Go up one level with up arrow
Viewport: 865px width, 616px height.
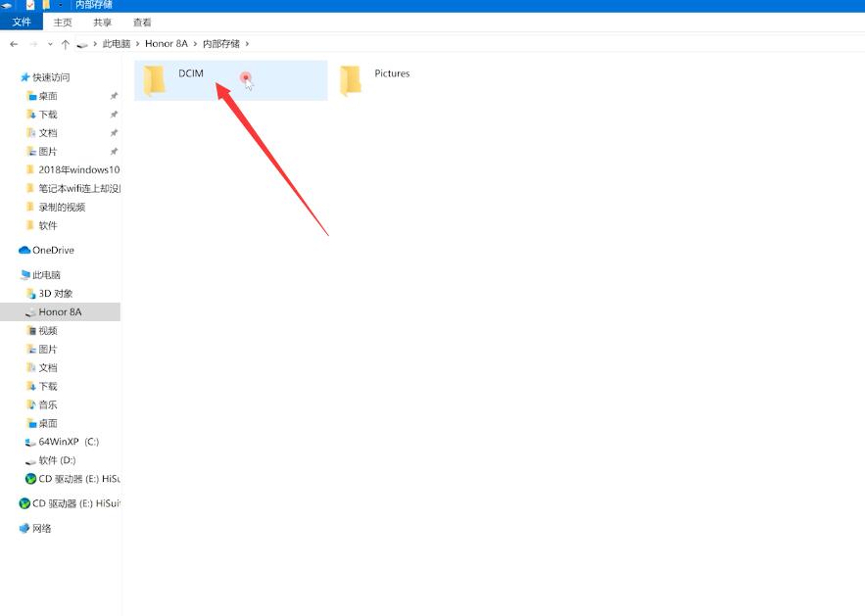tap(65, 44)
